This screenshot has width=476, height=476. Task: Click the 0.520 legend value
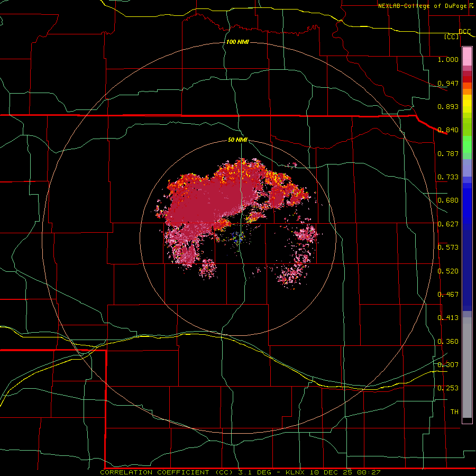coord(448,271)
